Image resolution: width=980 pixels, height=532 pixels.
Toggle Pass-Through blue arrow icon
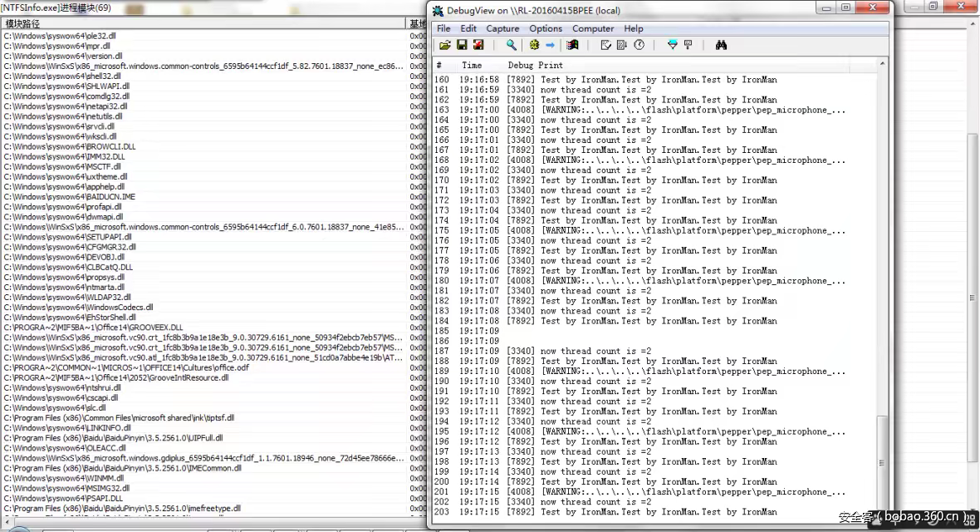pyautogui.click(x=550, y=45)
